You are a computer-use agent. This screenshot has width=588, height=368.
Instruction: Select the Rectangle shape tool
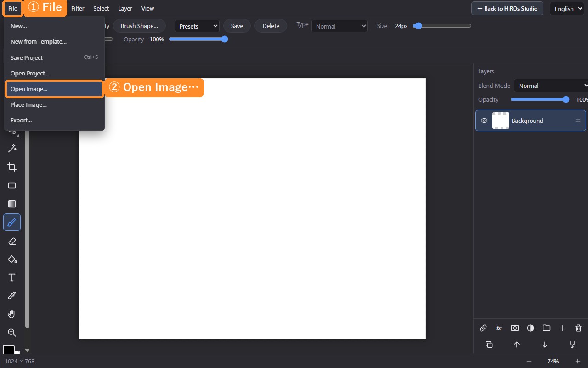(x=12, y=185)
